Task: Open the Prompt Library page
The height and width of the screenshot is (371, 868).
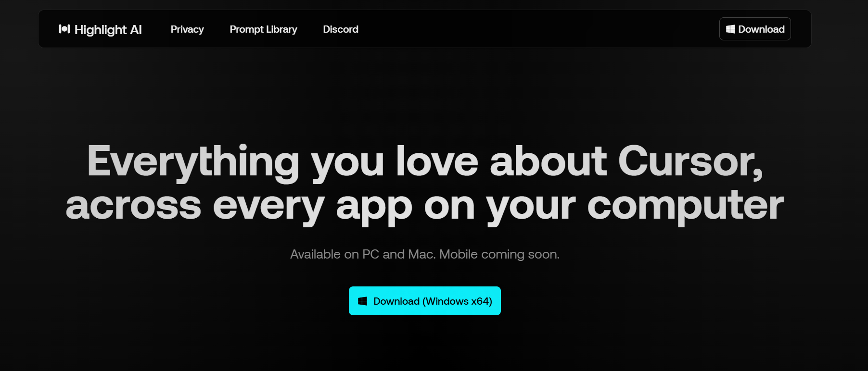Action: point(263,29)
